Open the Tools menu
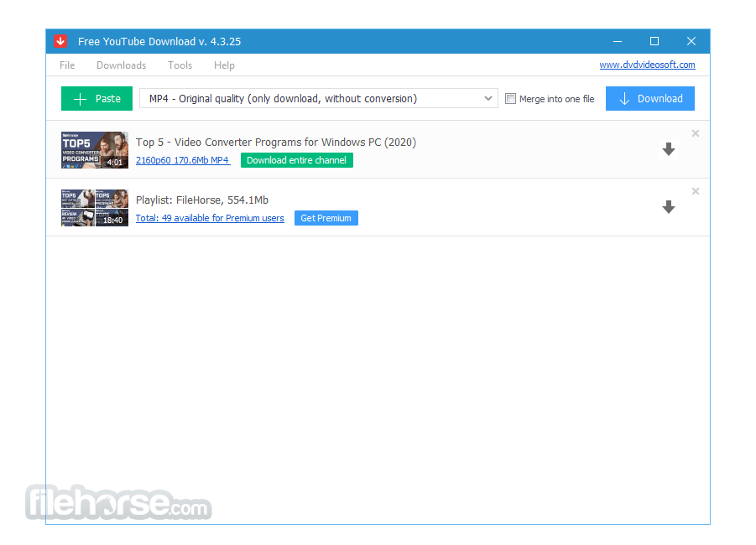This screenshot has height=545, width=756. coord(180,65)
